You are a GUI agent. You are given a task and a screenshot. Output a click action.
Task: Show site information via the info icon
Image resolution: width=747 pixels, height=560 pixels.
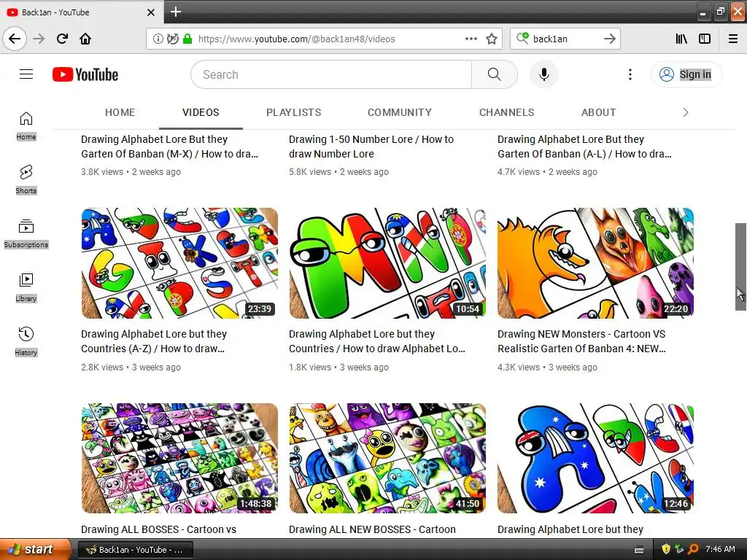pos(158,39)
